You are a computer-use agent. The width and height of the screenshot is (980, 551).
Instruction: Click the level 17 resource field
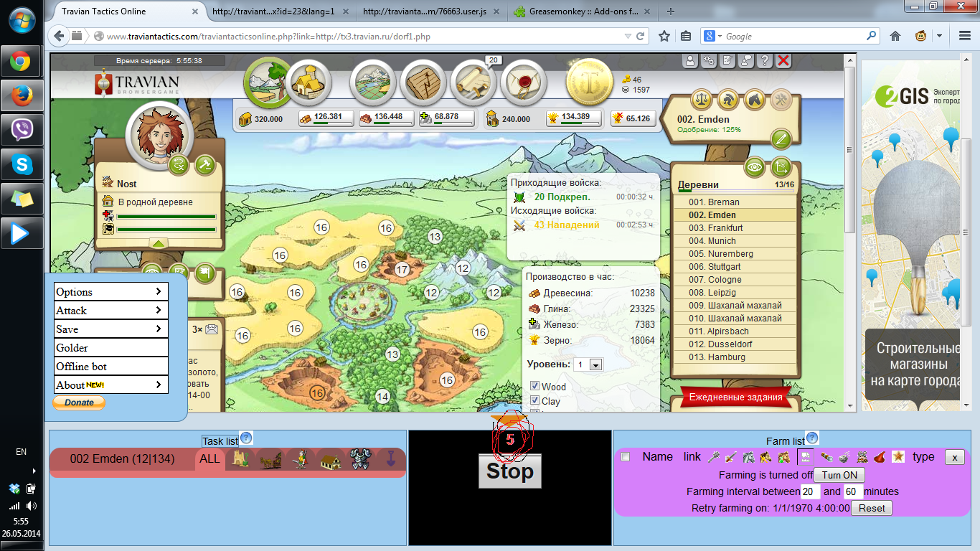[402, 270]
